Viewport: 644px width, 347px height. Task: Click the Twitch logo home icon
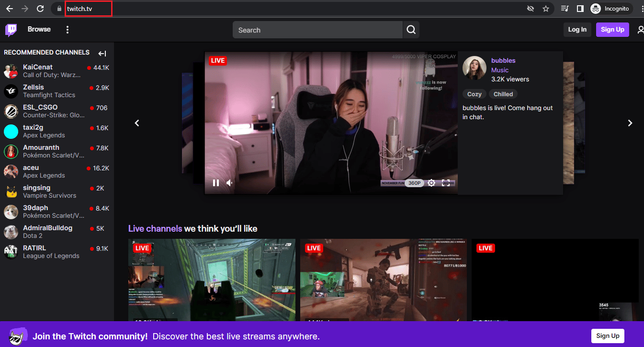point(11,30)
